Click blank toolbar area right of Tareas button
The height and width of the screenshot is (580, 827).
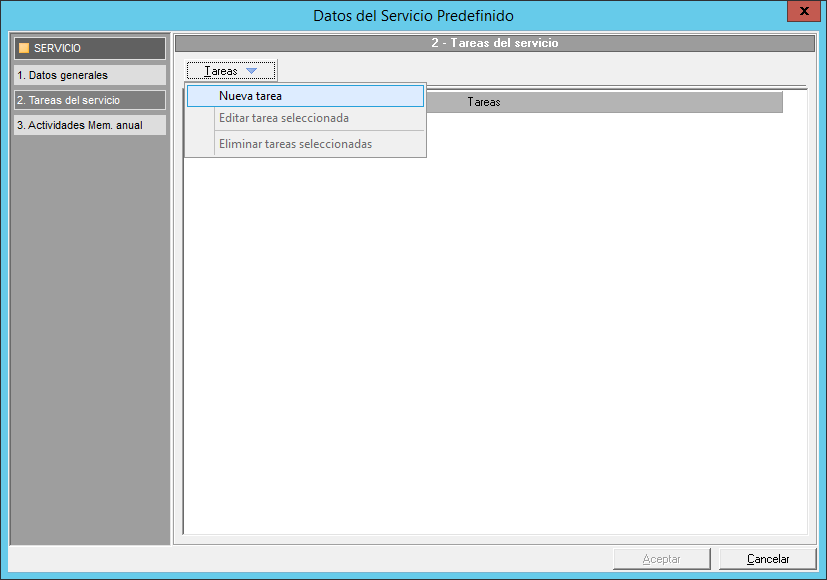click(x=540, y=71)
